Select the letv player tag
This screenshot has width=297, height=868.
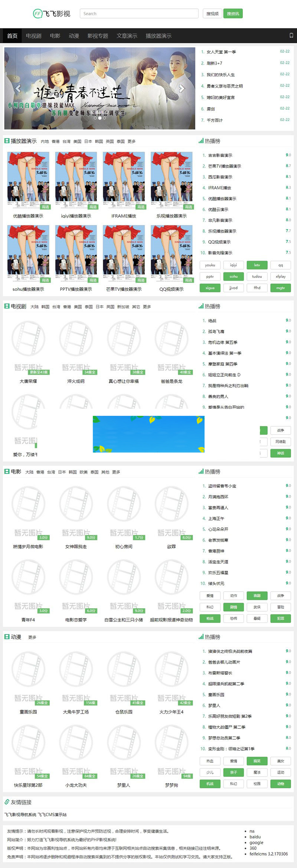pos(257,265)
